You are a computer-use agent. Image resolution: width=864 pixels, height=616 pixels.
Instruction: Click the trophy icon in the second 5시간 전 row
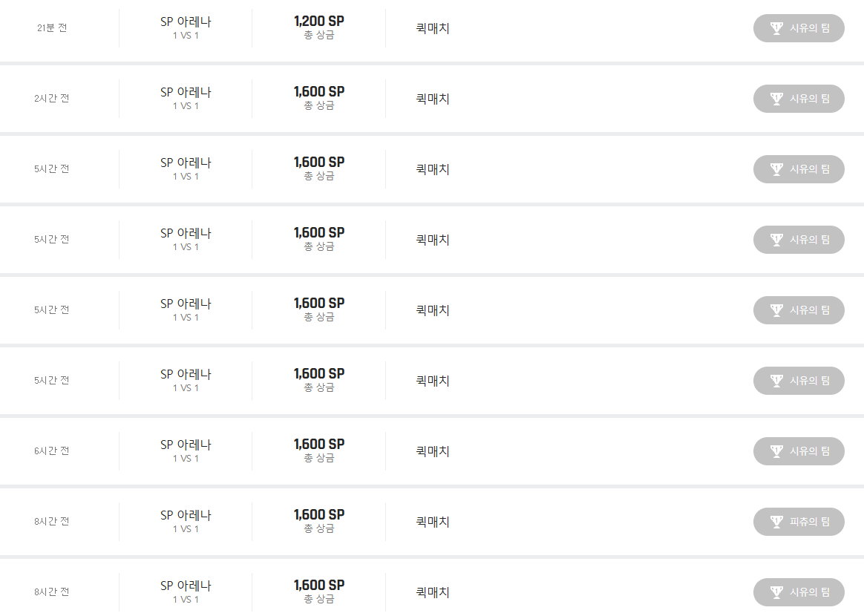(776, 240)
